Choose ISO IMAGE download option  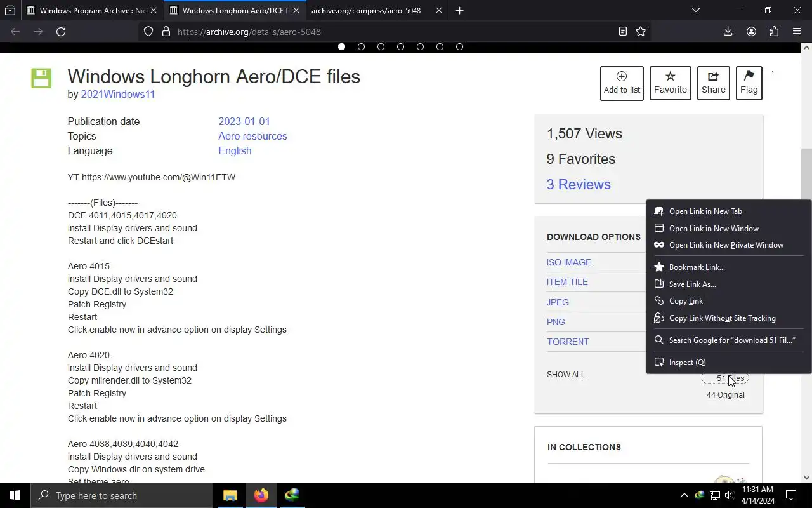tap(569, 262)
